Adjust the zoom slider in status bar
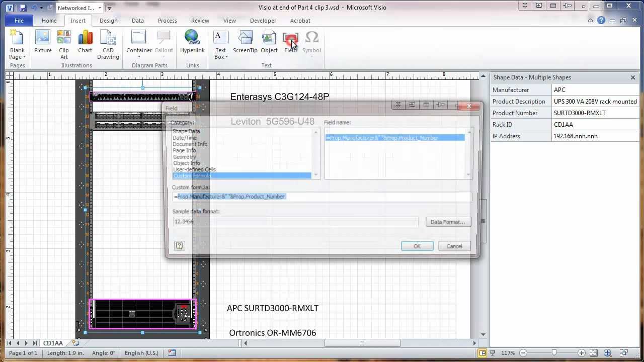 coord(554,353)
